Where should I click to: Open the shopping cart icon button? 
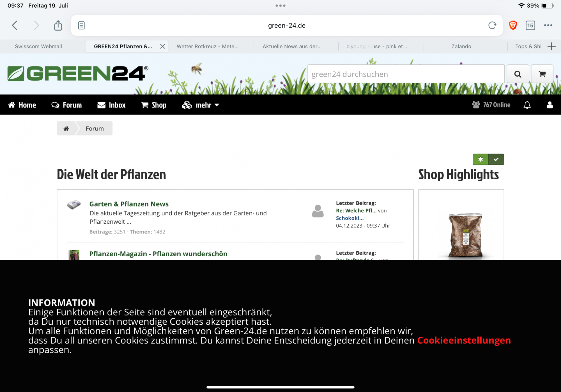[x=542, y=74]
